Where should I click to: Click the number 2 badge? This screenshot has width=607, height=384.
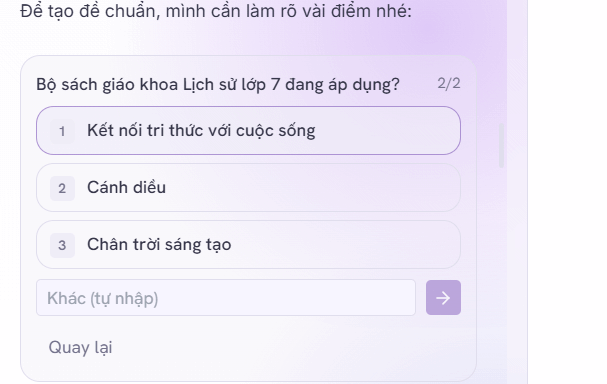pos(62,188)
